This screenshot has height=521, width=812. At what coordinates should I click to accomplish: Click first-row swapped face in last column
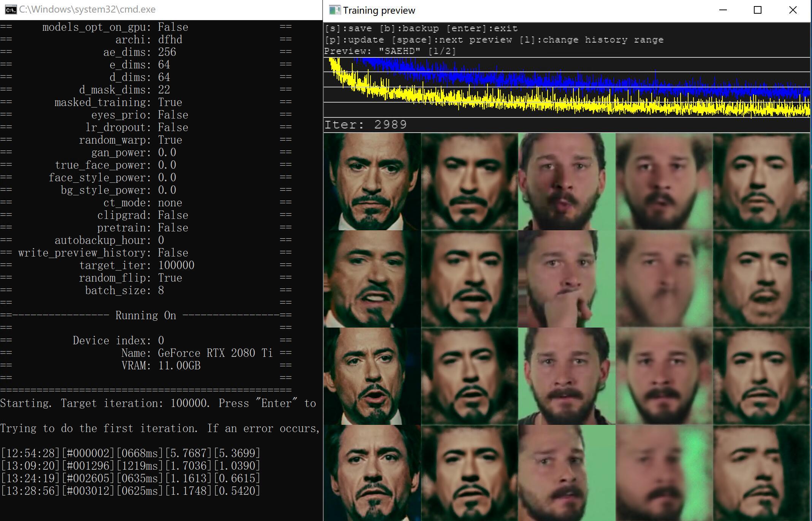click(x=761, y=182)
